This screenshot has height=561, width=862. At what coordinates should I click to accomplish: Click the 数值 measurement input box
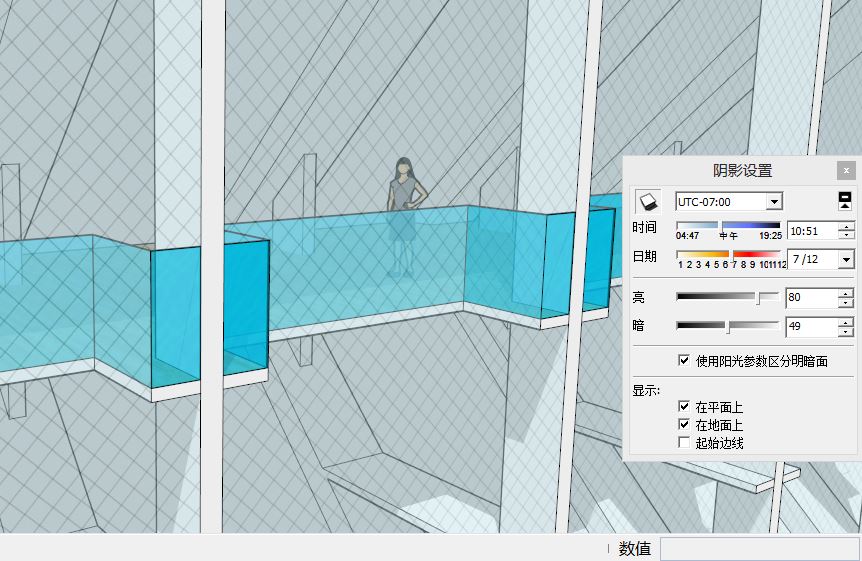758,548
